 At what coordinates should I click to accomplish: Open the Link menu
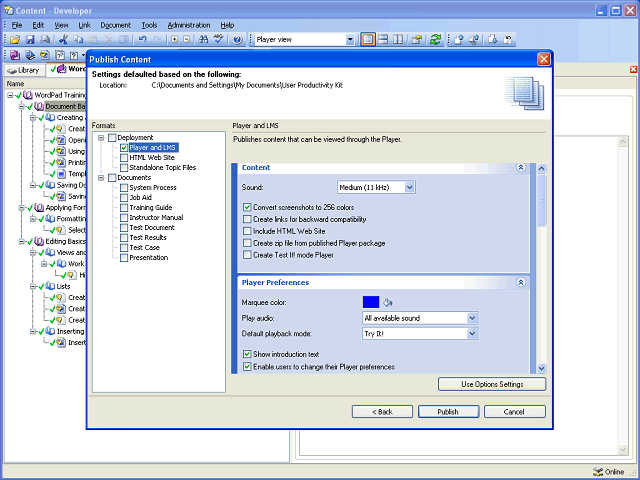click(84, 25)
